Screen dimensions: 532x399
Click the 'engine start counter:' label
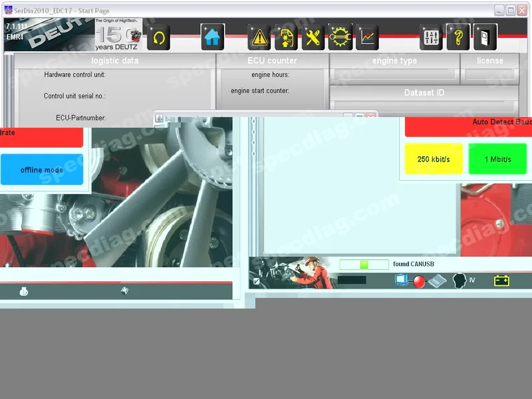[260, 90]
